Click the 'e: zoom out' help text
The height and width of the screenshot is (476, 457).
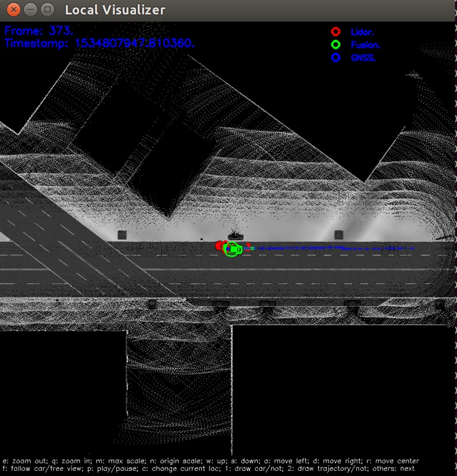pyautogui.click(x=25, y=461)
